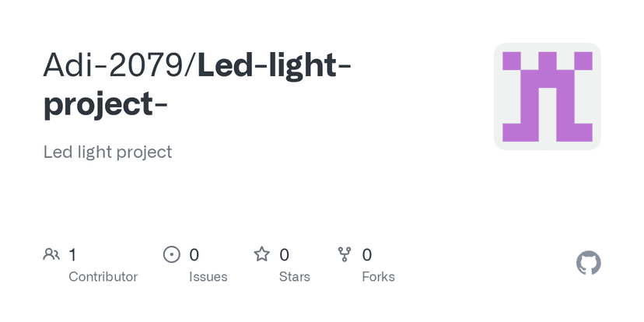The height and width of the screenshot is (322, 644).
Task: Select the "Led light project" description text
Action: (x=107, y=152)
